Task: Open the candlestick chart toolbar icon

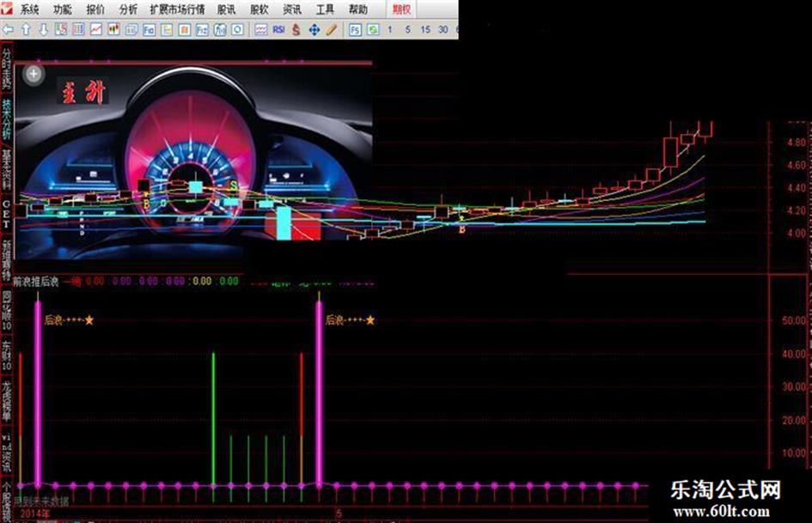Action: point(114,29)
